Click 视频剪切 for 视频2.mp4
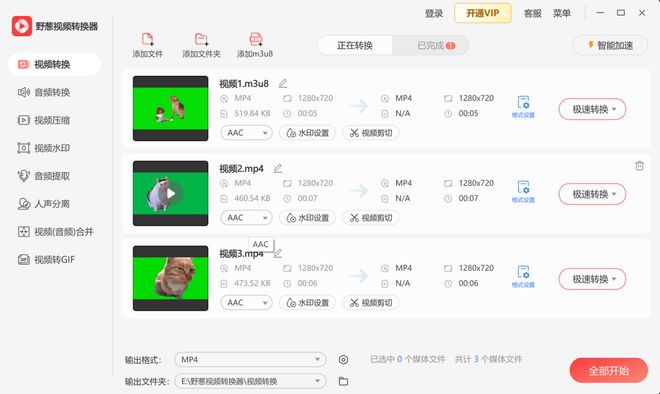Screen dimensions: 660x394 pos(371,218)
